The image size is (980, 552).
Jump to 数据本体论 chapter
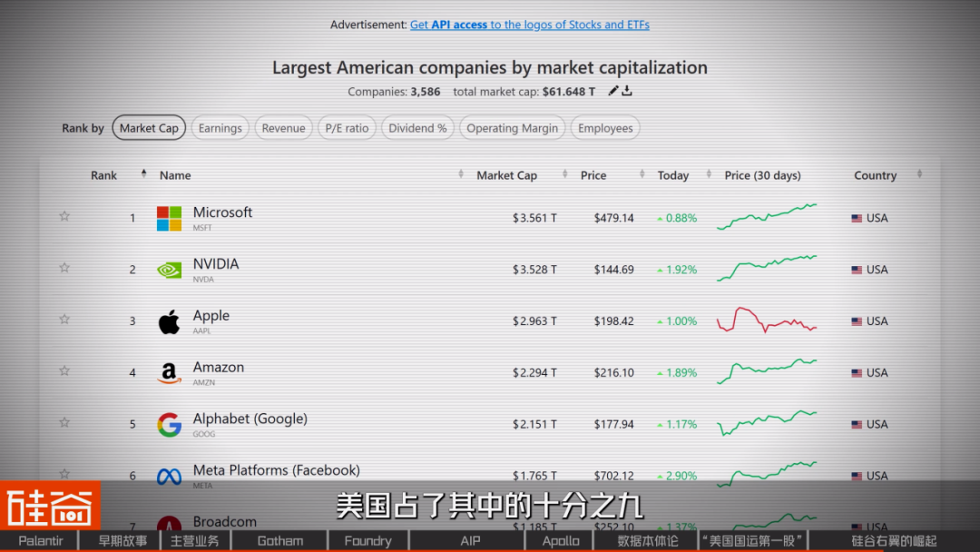[648, 541]
